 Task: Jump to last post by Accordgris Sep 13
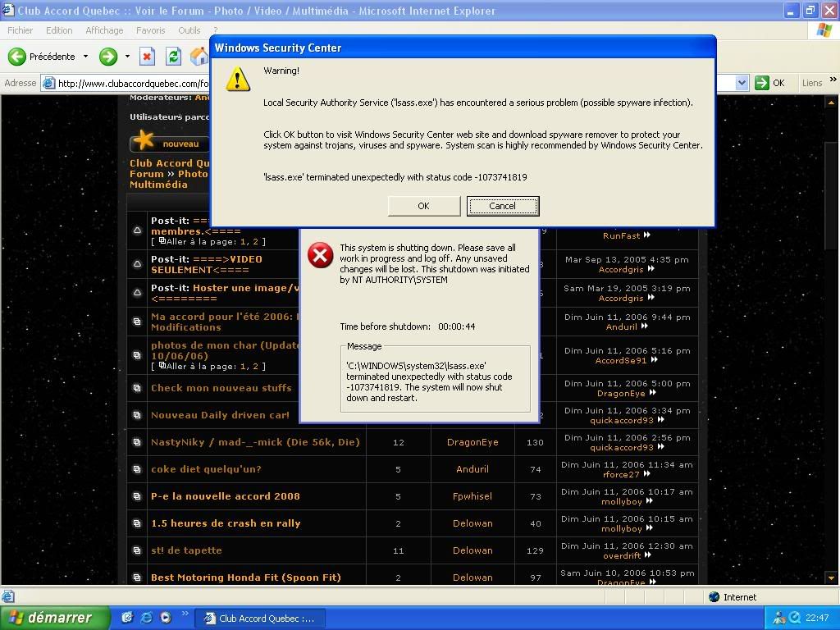tap(651, 269)
